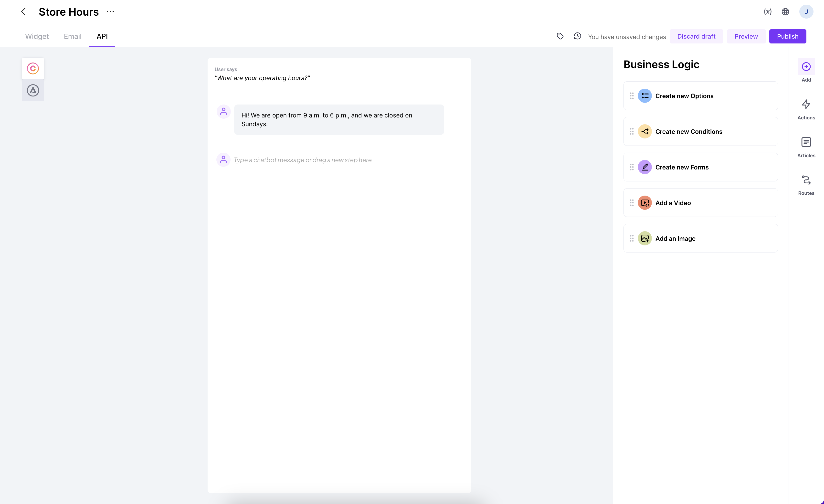
Task: Click the bot avatar beside the empty input
Action: tap(223, 159)
